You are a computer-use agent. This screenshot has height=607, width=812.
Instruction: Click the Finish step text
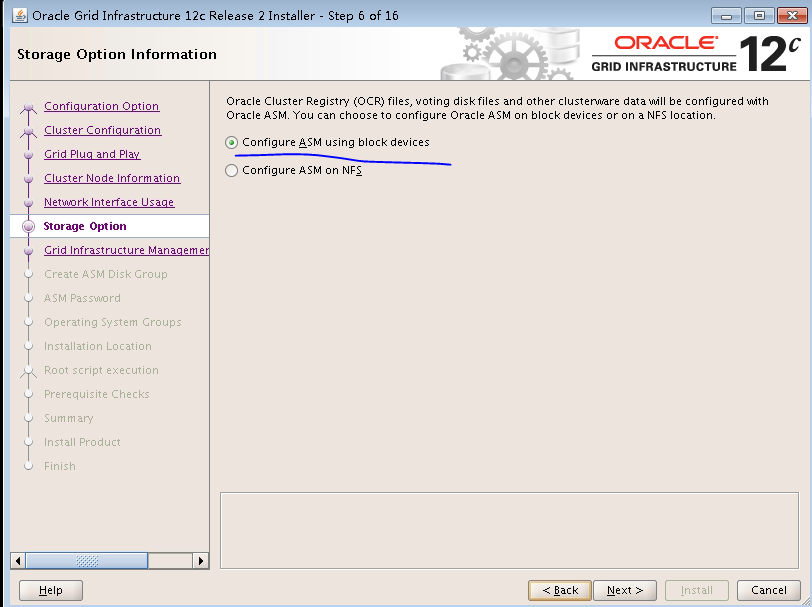click(60, 466)
